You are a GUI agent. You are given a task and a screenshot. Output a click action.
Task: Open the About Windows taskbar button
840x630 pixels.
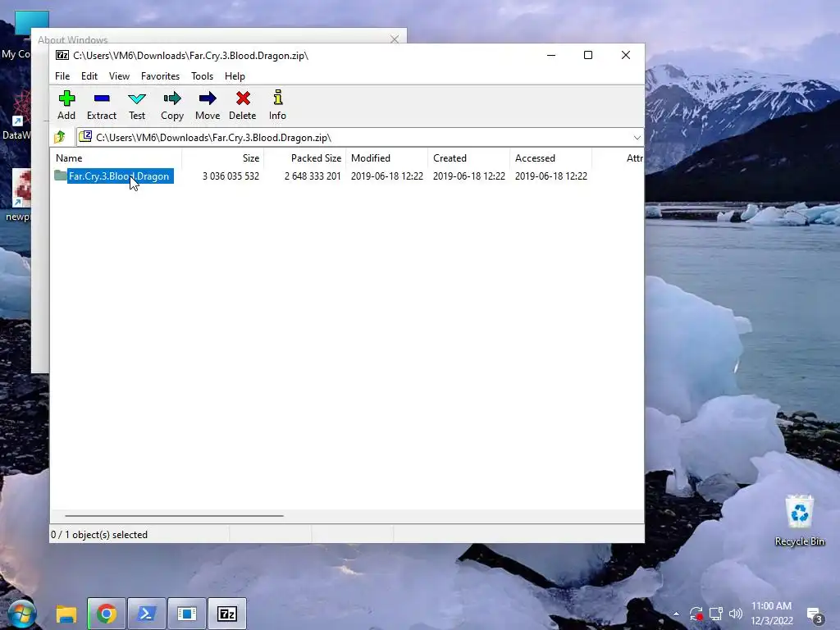(186, 614)
